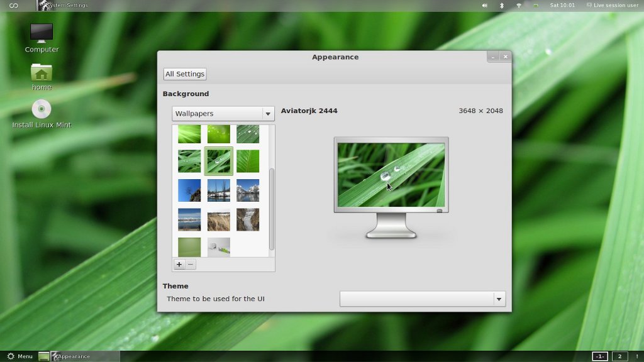The image size is (644, 362).
Task: Click the exclamation notification icon
Action: coord(637,356)
